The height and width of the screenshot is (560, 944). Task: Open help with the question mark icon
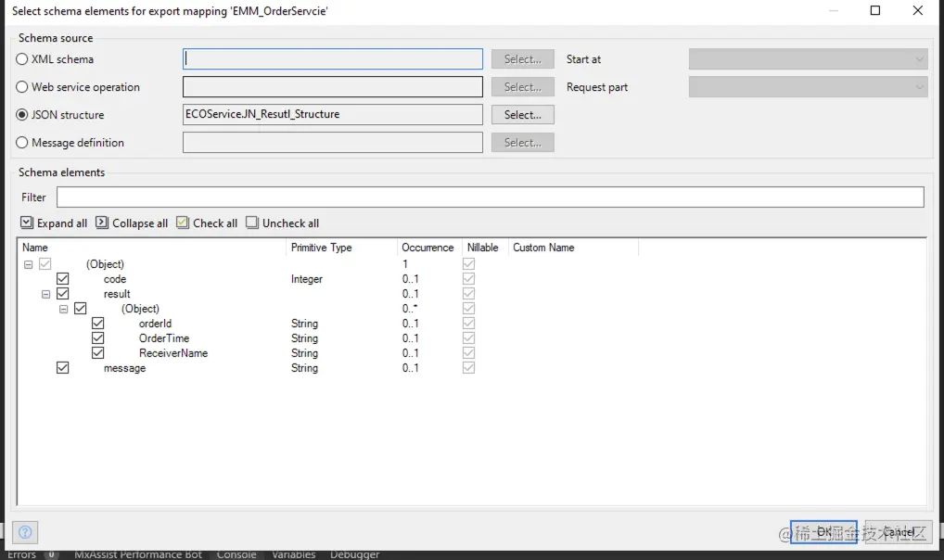25,532
